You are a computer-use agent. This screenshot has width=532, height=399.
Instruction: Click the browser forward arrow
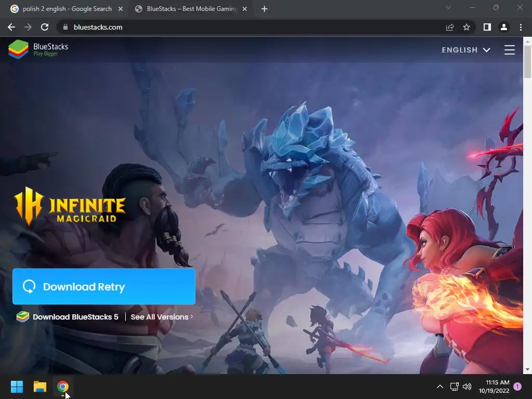(x=28, y=27)
